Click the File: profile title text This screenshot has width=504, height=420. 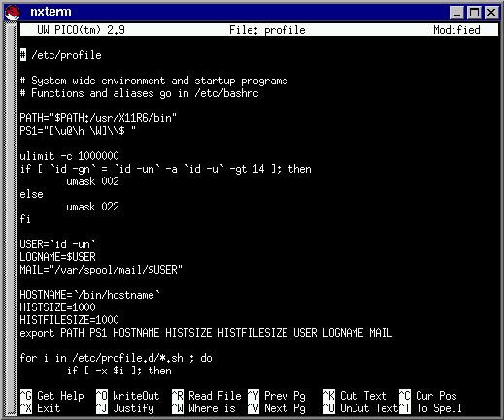click(x=267, y=30)
